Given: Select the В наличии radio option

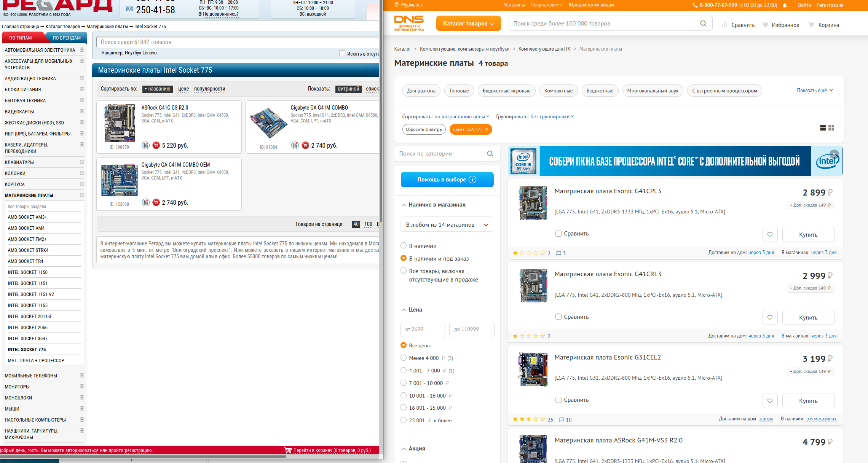Looking at the screenshot, I should 404,246.
